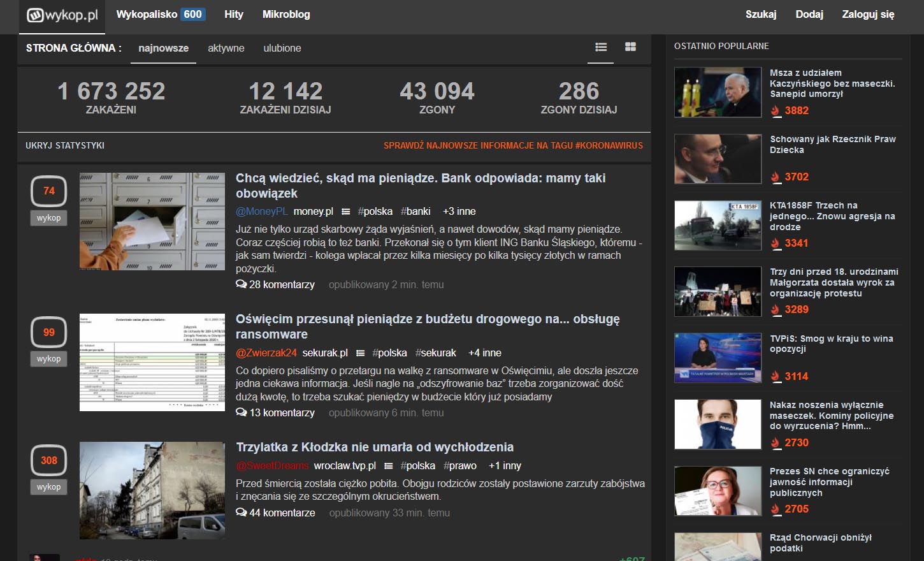This screenshot has height=561, width=924.
Task: Hide statistics with UKRYJ STATYSTYKI
Action: click(x=65, y=145)
